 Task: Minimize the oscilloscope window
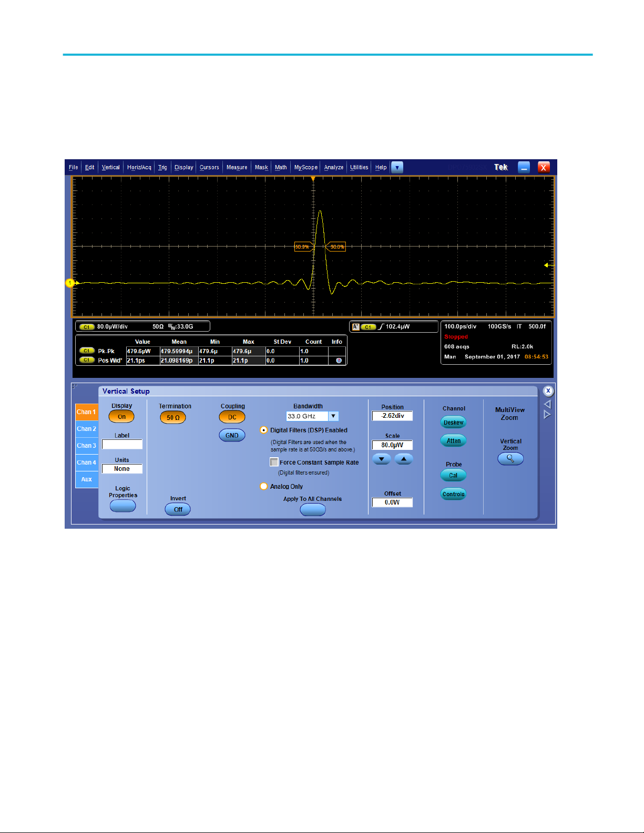524,167
